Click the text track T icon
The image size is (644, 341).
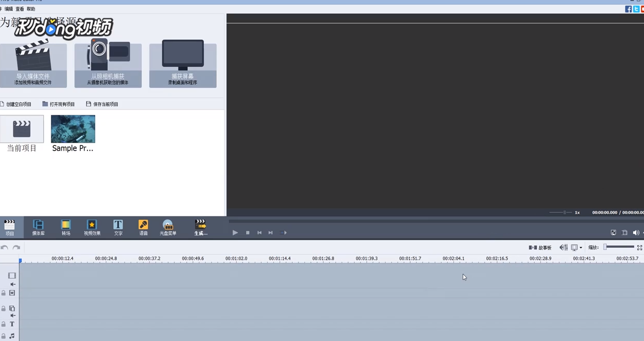click(12, 324)
